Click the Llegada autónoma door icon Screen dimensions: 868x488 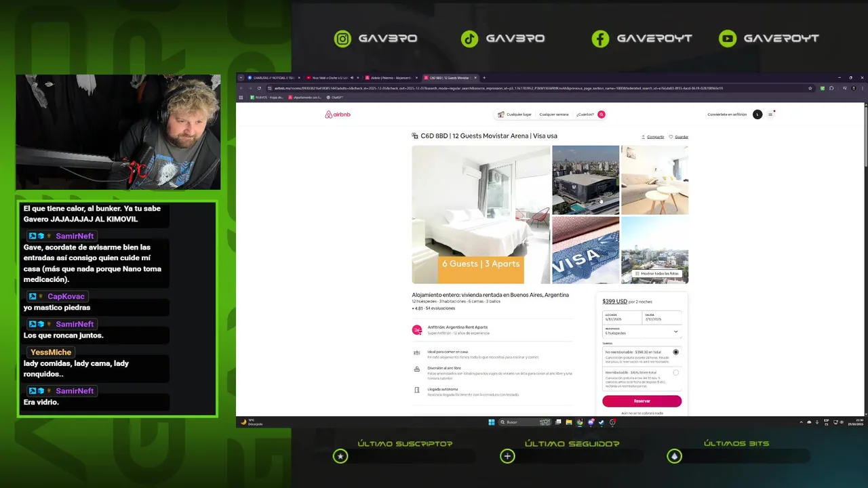pyautogui.click(x=417, y=390)
